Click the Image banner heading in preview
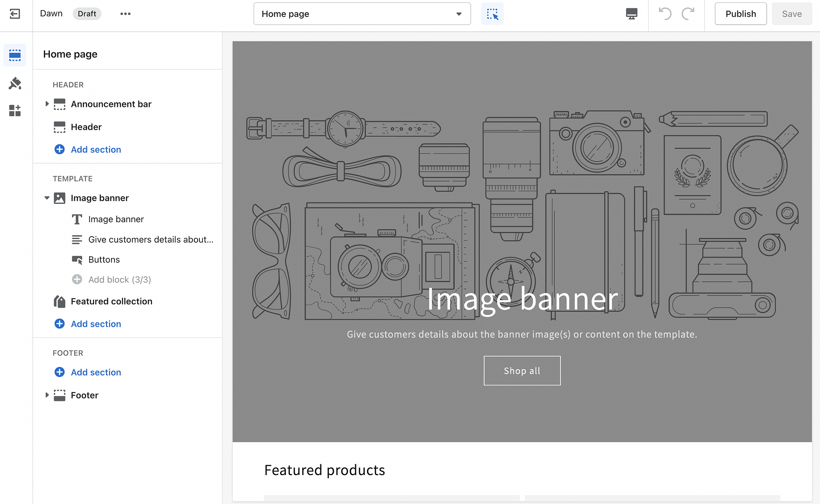The height and width of the screenshot is (504, 820). [x=522, y=299]
